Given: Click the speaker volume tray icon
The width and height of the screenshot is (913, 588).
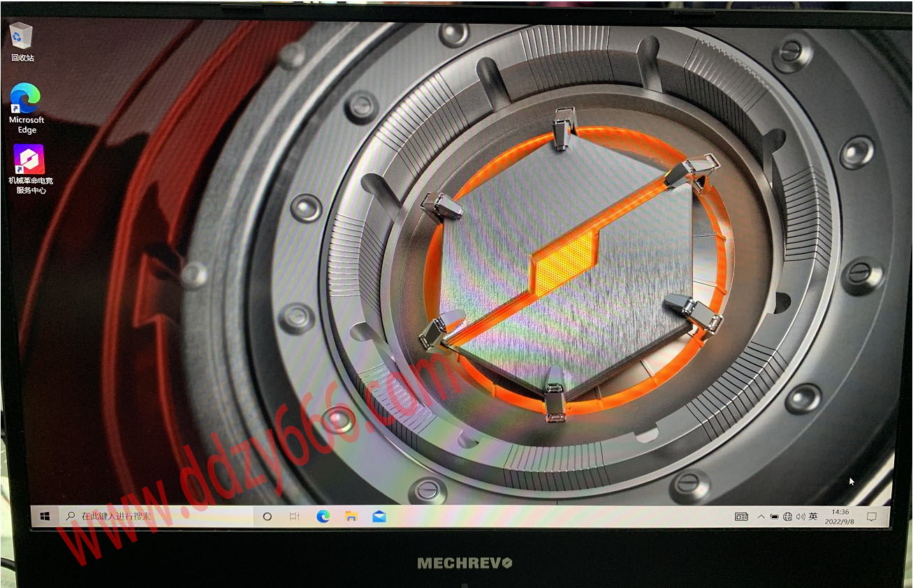Looking at the screenshot, I should (800, 517).
